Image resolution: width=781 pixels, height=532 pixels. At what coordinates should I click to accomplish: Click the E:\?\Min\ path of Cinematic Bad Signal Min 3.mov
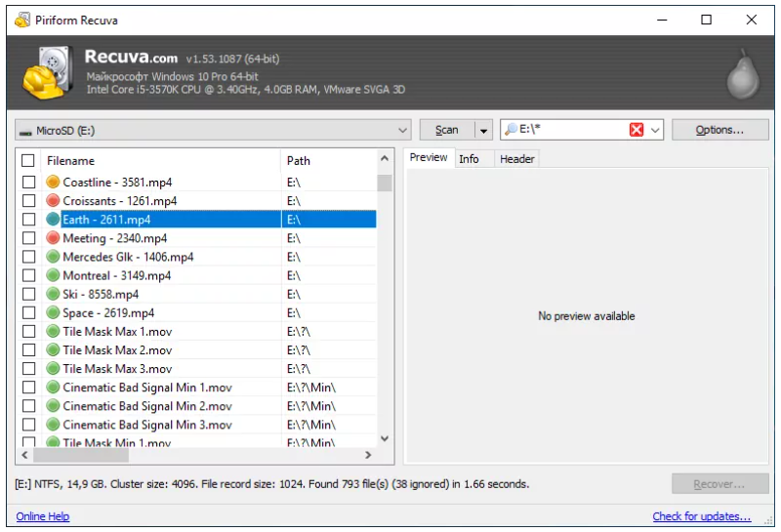(x=311, y=425)
